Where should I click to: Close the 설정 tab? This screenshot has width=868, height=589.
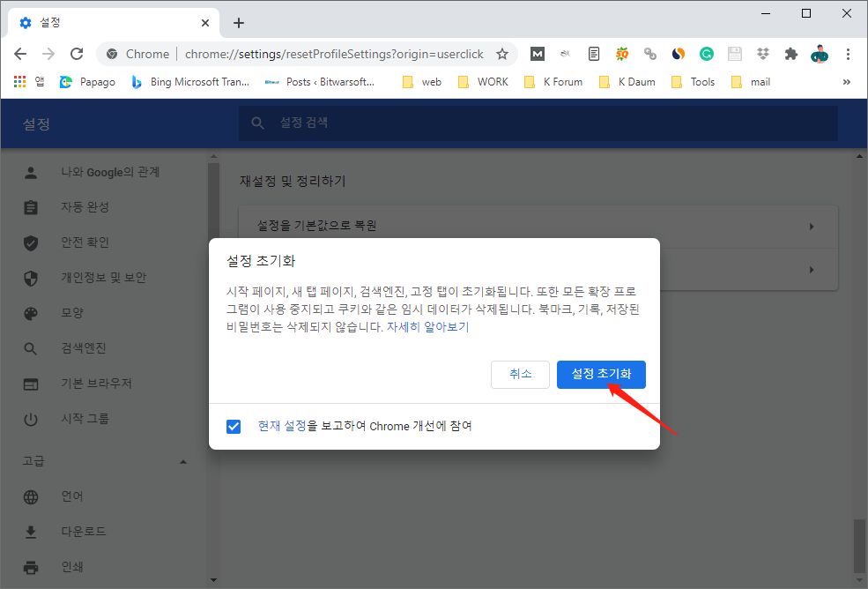[x=205, y=23]
